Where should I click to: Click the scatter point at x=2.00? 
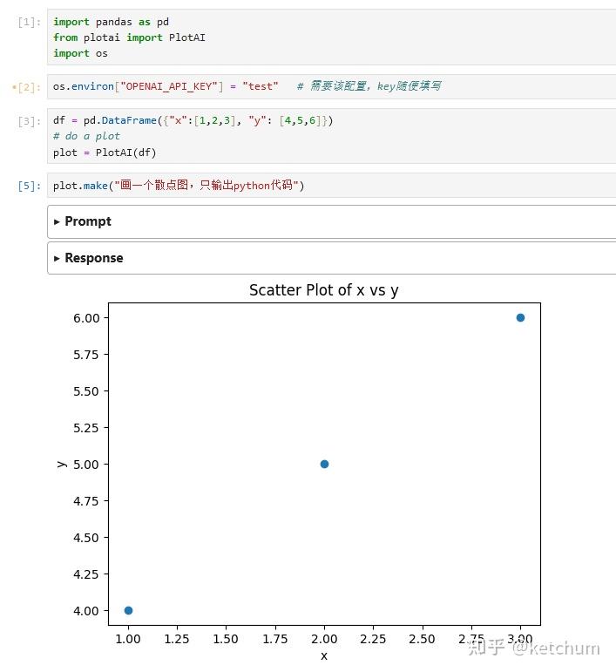324,465
